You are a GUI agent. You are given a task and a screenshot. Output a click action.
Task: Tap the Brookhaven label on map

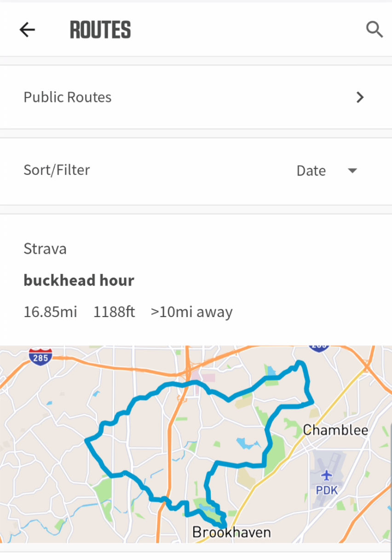pyautogui.click(x=231, y=532)
